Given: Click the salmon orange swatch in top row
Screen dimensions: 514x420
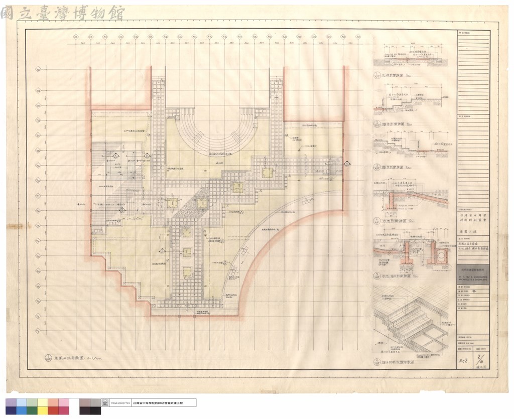Looking at the screenshot, I should tap(53, 402).
